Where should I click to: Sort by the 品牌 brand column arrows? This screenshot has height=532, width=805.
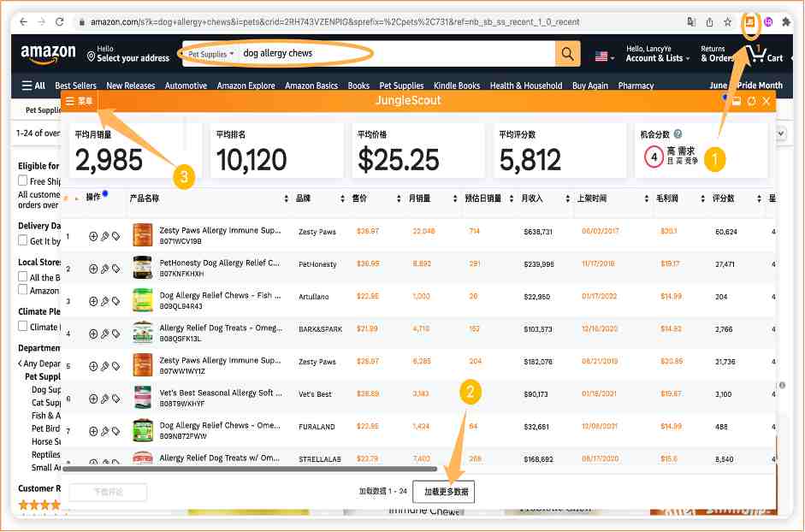342,198
